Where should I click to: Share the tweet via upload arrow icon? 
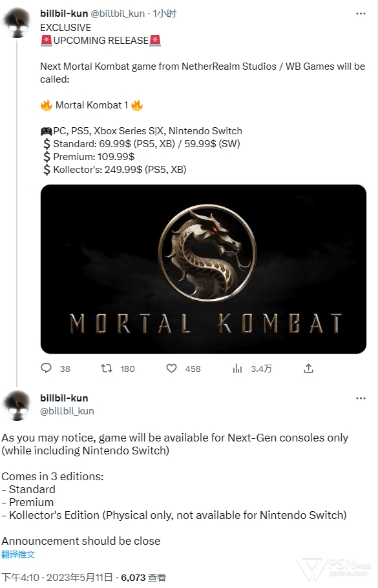coord(308,369)
